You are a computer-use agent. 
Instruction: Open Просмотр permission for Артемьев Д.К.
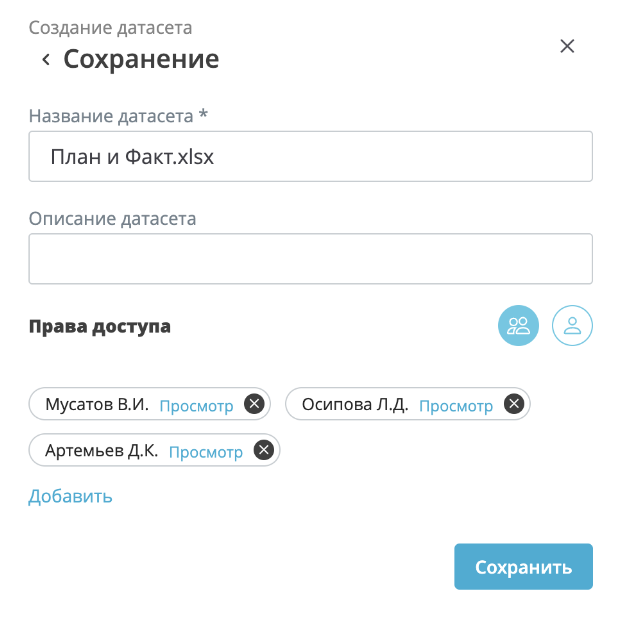206,452
